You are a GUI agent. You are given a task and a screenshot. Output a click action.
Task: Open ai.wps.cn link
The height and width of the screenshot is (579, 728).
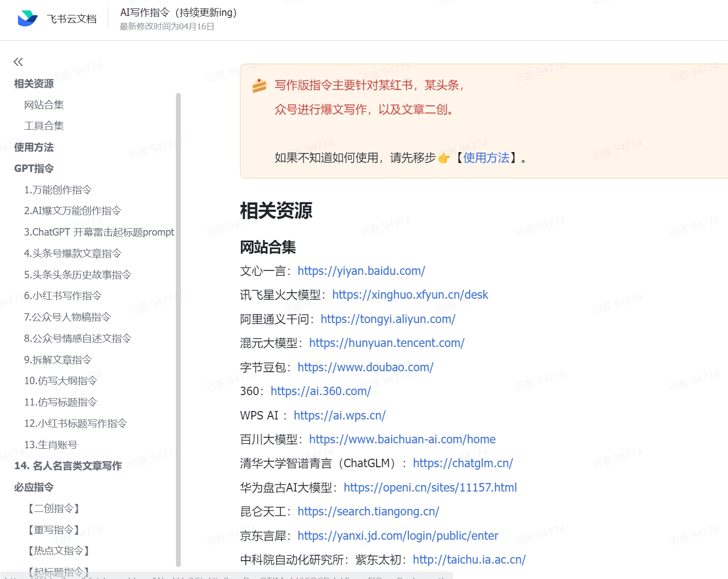point(340,415)
